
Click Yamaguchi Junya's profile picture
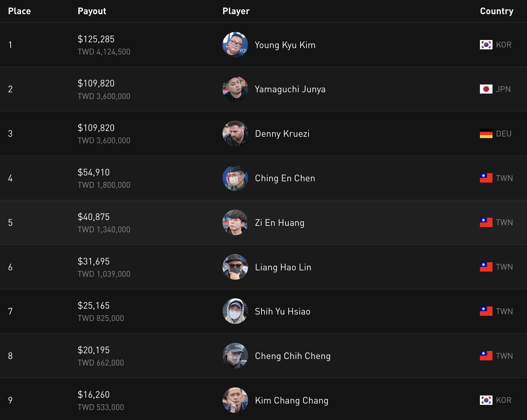tap(235, 89)
